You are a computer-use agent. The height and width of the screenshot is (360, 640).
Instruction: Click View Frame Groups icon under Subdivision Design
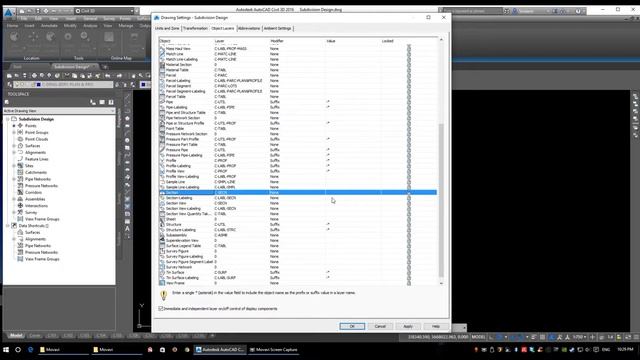coord(20,219)
